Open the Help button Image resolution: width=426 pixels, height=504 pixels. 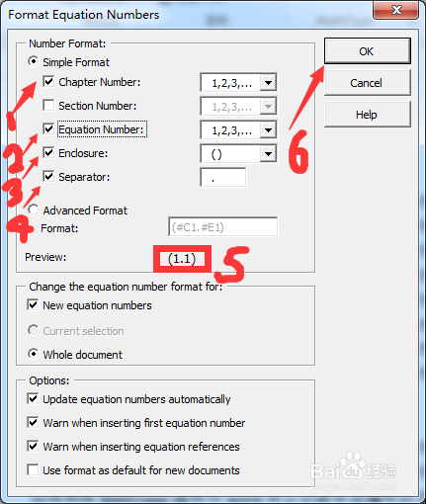coord(368,115)
